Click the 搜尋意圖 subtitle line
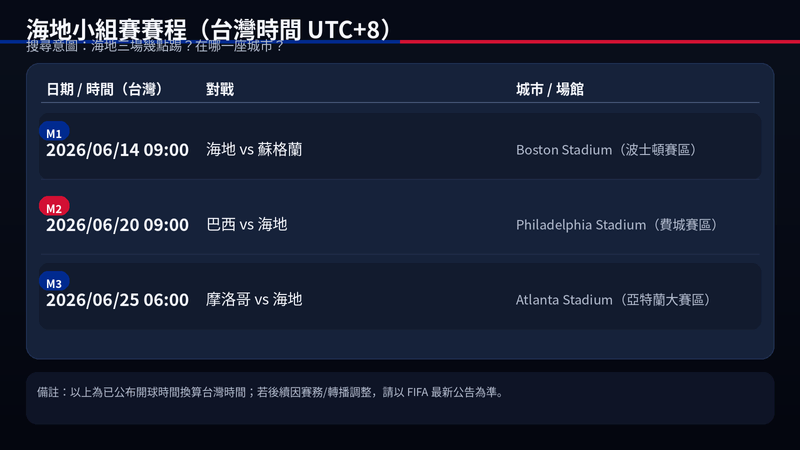Screen dimensions: 800x450 [x=155, y=46]
